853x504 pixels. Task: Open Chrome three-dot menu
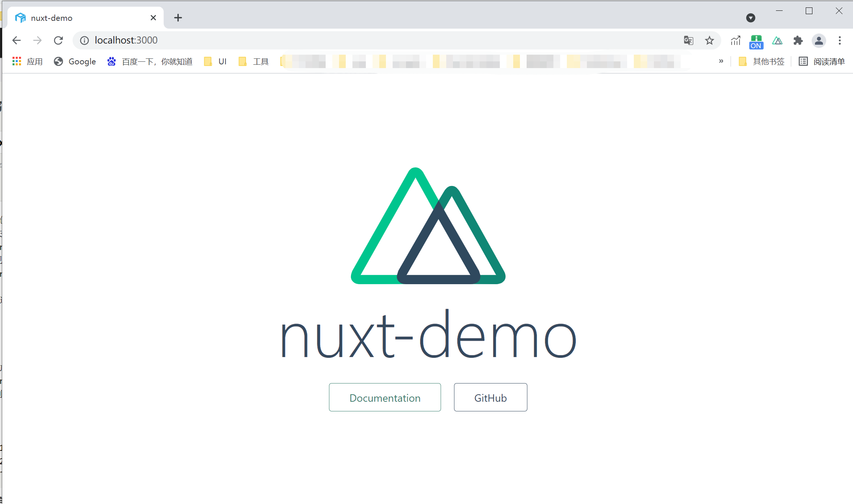pos(840,40)
